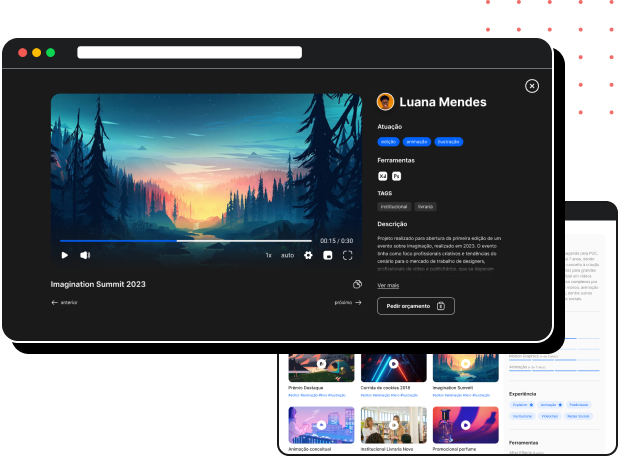Open Luana Mendes profile avatar
Viewport: 618px width, 456px height.
pyautogui.click(x=385, y=102)
